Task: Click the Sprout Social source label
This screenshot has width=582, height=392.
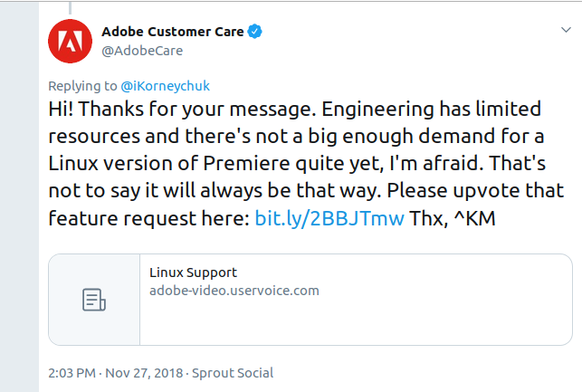Action: coord(233,373)
